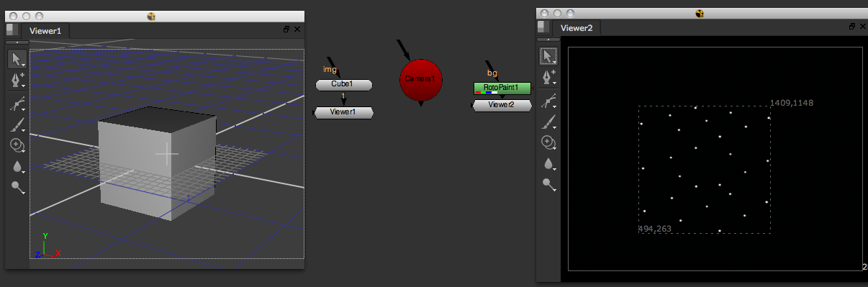Choose the Blur droplet tool in Viewer1
The width and height of the screenshot is (868, 287).
(x=17, y=167)
